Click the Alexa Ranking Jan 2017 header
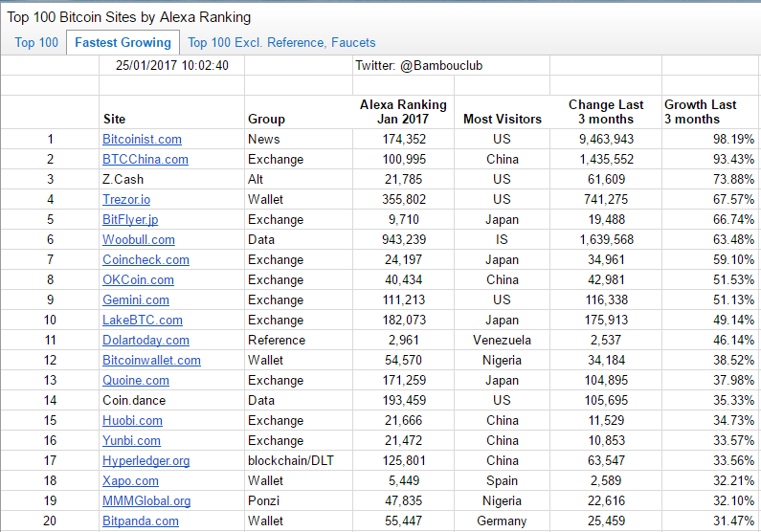This screenshot has height=532, width=761. (403, 112)
